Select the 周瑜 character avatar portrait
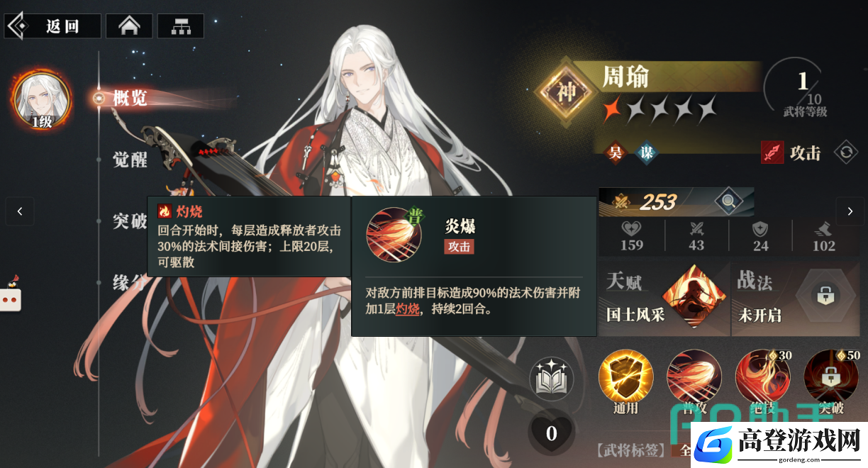Screen dimensions: 868x468 (42, 101)
